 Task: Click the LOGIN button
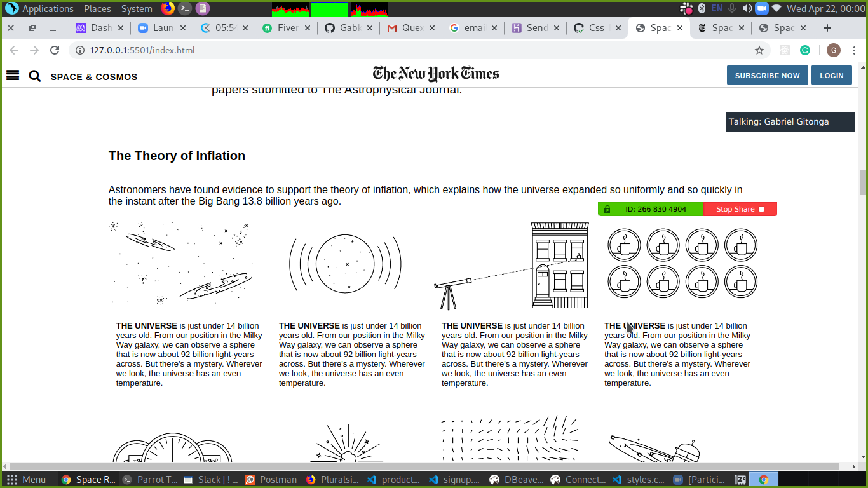(831, 75)
